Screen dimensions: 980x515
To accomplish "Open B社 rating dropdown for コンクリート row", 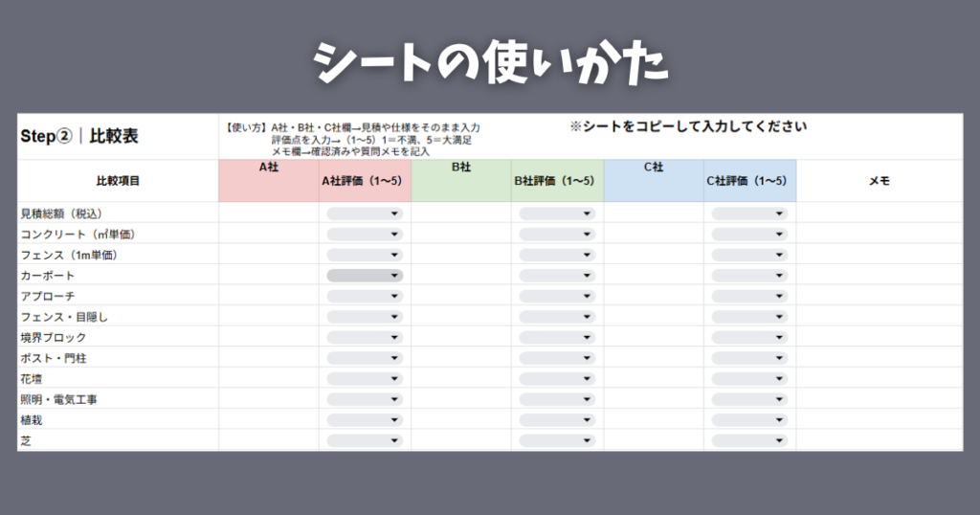I will point(557,235).
